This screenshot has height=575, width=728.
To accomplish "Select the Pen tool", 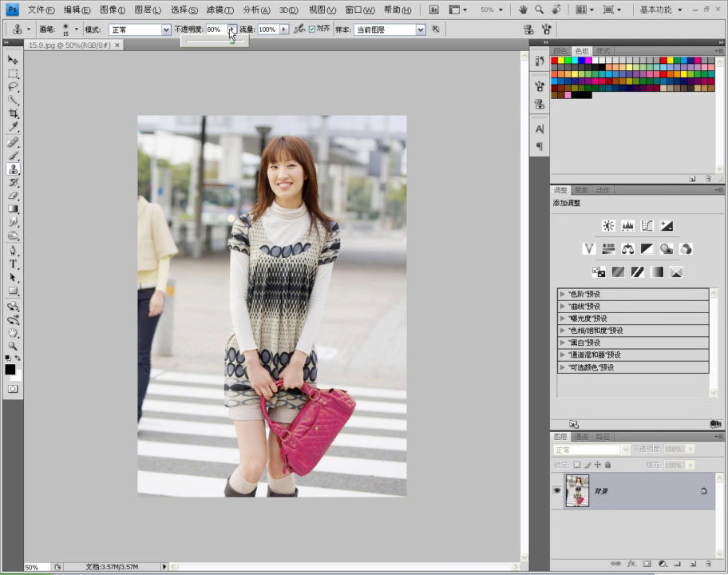I will click(x=13, y=251).
